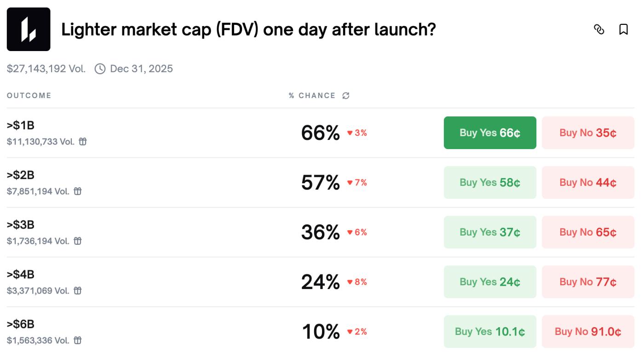This screenshot has height=352, width=644.
Task: Click the gift icon in >$4B row
Action: point(78,291)
